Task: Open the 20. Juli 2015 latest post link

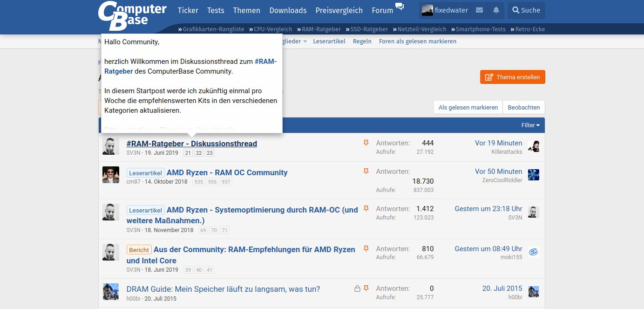Action: point(502,288)
